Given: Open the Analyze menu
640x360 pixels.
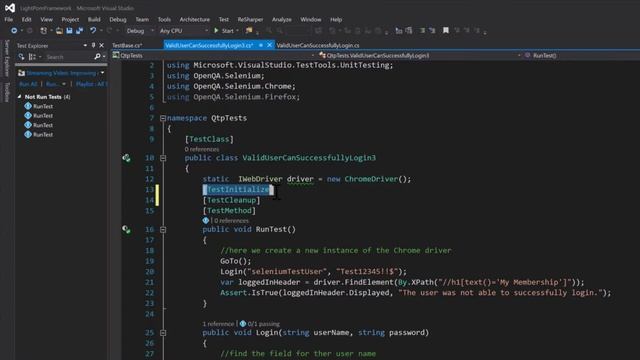Looking at the screenshot, I should (282, 19).
